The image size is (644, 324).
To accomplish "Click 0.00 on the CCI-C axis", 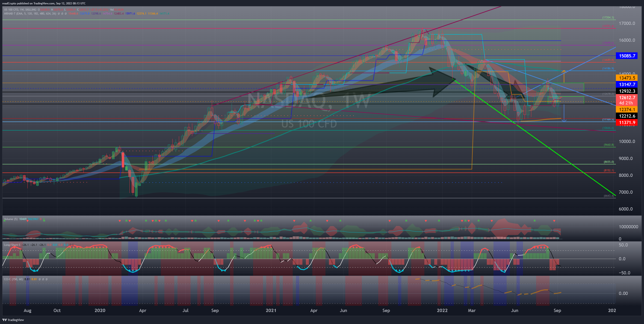I will (623, 293).
